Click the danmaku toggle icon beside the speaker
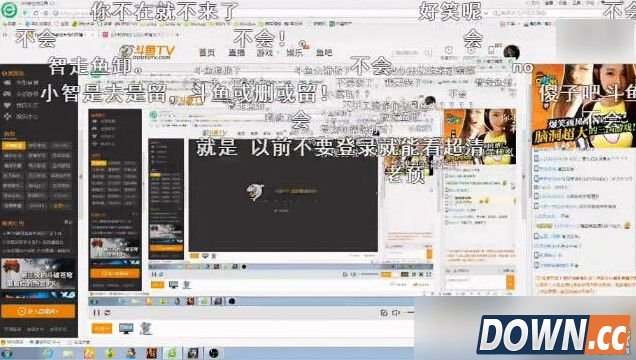The width and height of the screenshot is (636, 360). [384, 313]
